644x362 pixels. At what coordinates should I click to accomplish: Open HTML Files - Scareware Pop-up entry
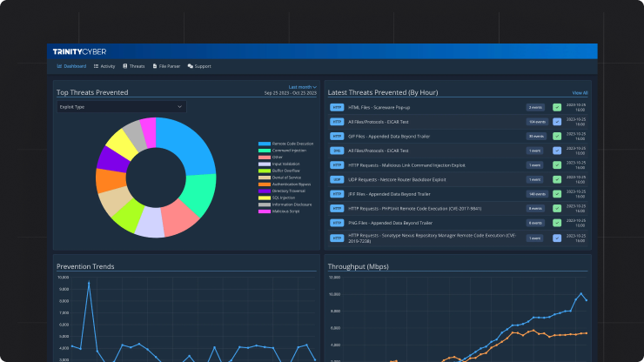(379, 108)
